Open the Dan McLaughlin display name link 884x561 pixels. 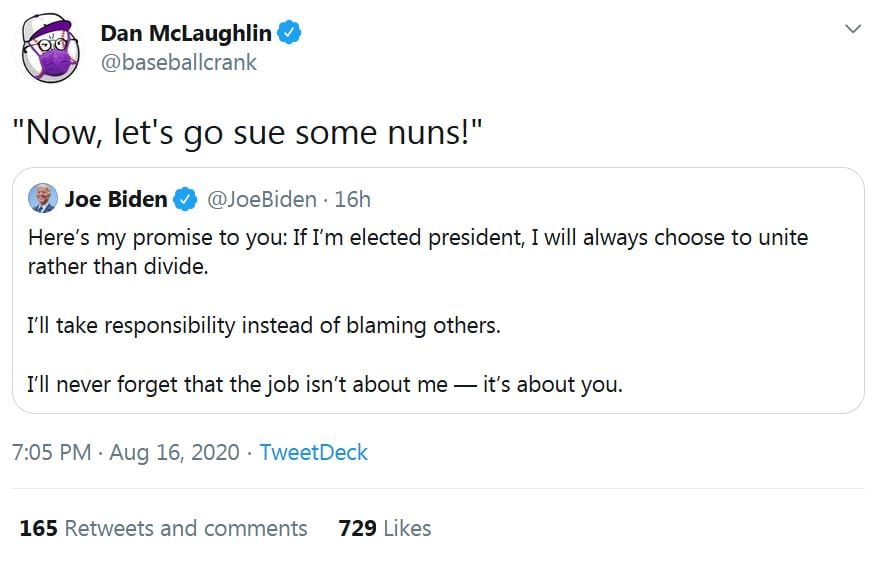pyautogui.click(x=185, y=33)
